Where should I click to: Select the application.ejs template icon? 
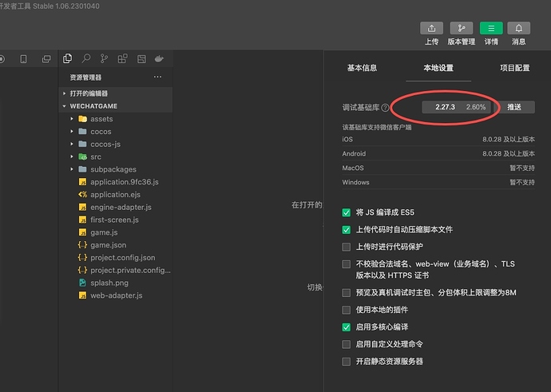pos(82,195)
